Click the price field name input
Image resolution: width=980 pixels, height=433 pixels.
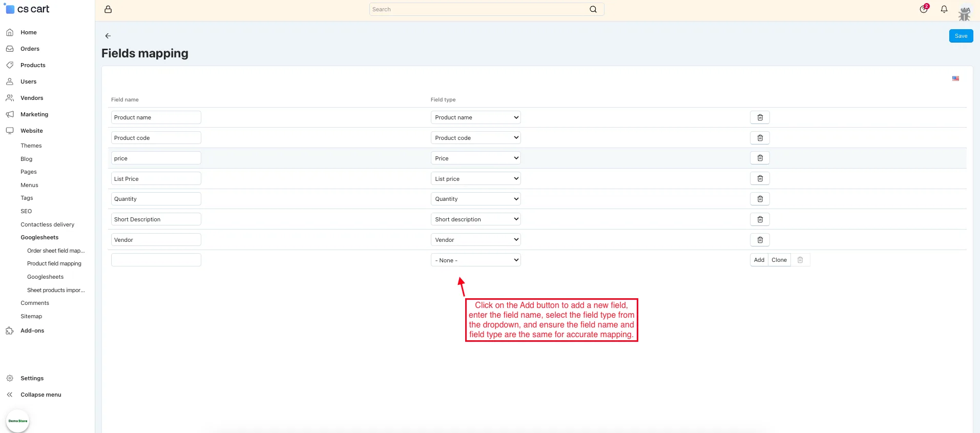click(x=156, y=158)
